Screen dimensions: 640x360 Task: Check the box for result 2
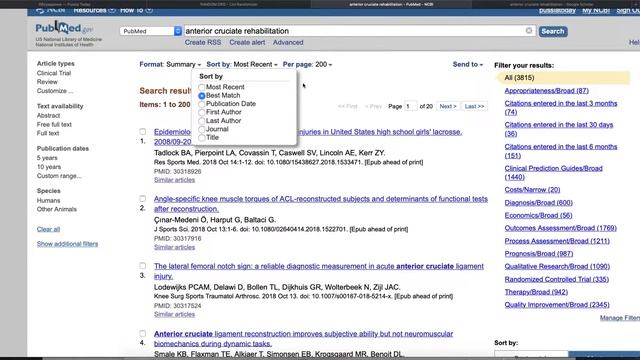142,198
